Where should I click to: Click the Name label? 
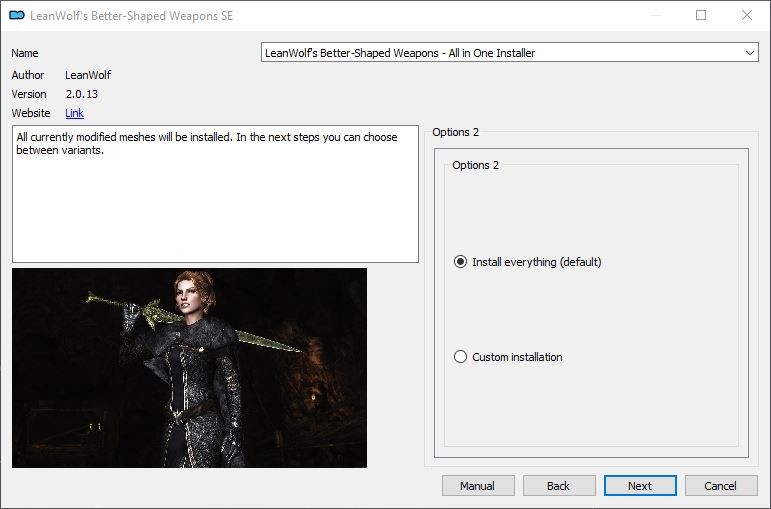tap(25, 53)
